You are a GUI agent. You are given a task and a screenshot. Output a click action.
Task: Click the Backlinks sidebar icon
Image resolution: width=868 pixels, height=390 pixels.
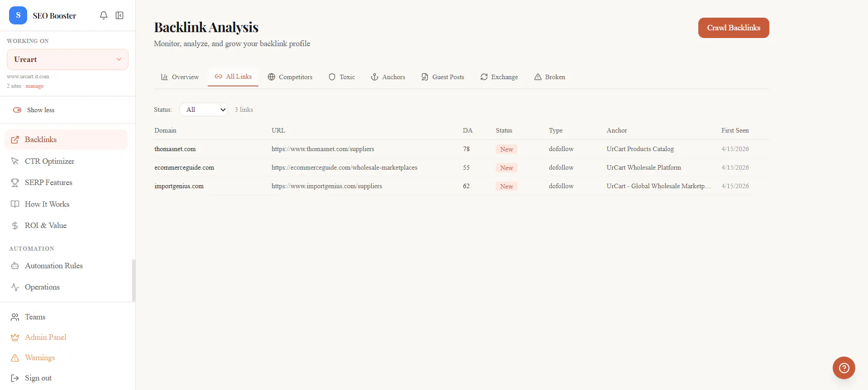tap(15, 140)
